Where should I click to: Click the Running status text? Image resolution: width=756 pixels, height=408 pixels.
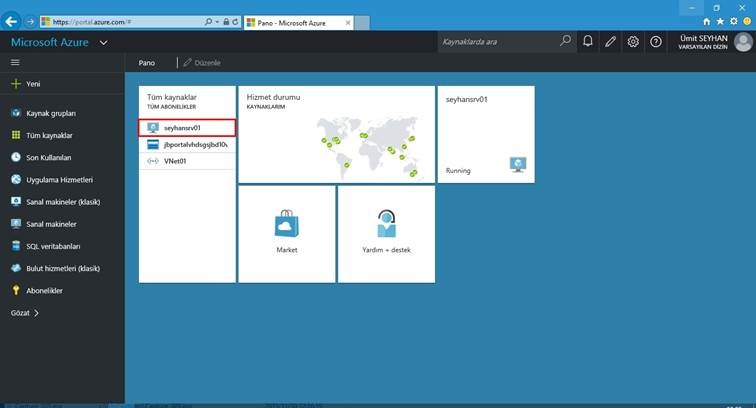[458, 171]
